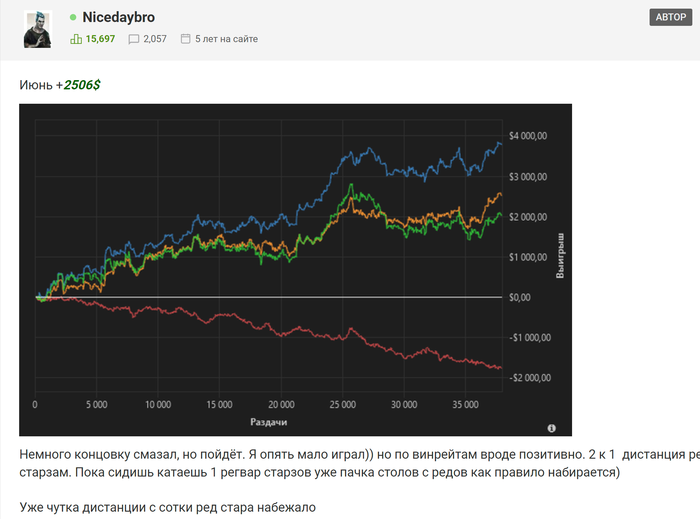Image resolution: width=700 pixels, height=519 pixels.
Task: Open the 2,057 comments count
Action: (x=155, y=39)
